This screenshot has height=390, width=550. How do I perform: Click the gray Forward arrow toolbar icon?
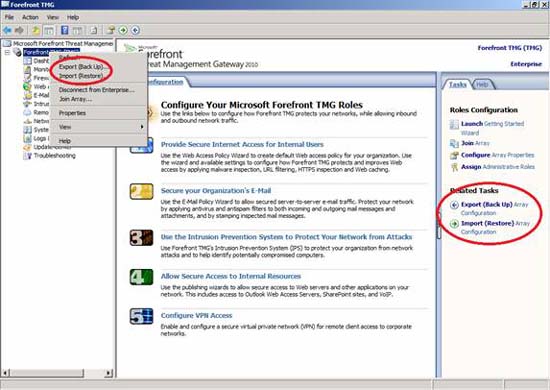[19, 30]
